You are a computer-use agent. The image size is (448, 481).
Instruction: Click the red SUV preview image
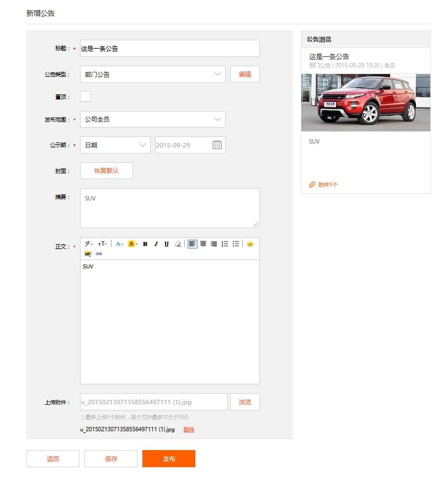point(365,103)
